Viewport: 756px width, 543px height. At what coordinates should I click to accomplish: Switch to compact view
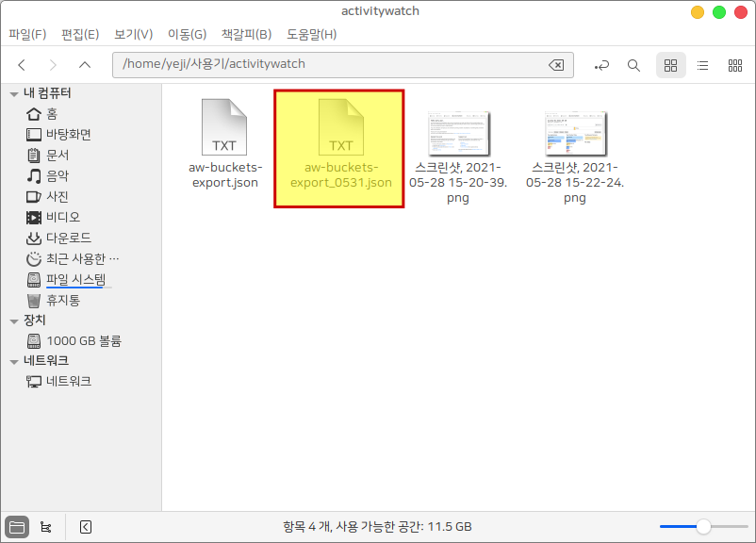tap(734, 65)
